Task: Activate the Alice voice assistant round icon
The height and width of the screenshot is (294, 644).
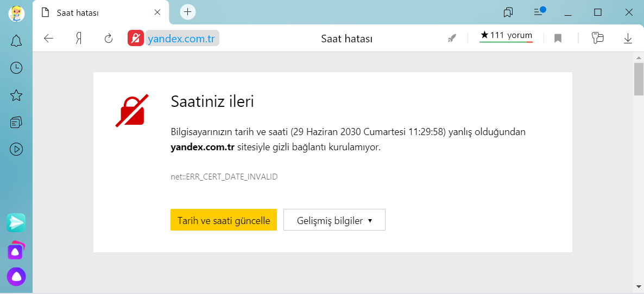Action: point(16,277)
